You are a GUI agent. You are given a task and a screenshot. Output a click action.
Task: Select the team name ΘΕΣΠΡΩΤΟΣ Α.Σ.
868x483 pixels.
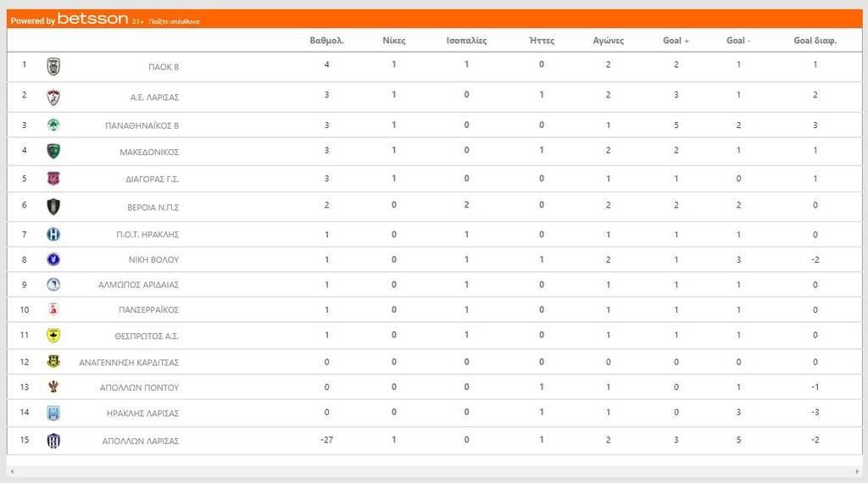[x=147, y=336]
